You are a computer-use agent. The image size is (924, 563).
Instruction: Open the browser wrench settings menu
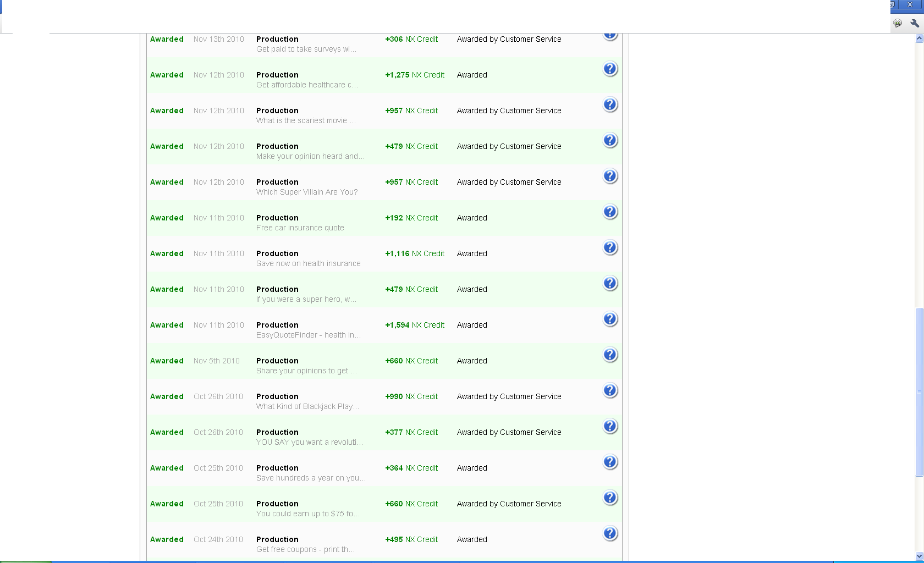(915, 23)
